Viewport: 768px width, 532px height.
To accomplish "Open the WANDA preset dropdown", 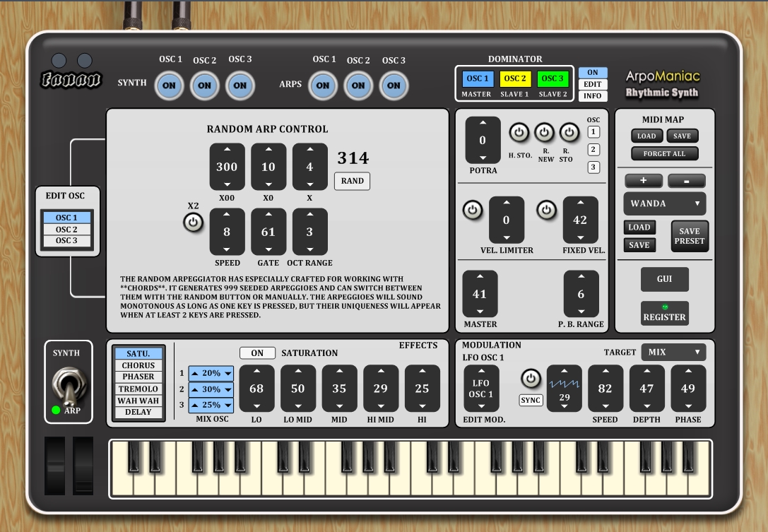I will pyautogui.click(x=664, y=203).
